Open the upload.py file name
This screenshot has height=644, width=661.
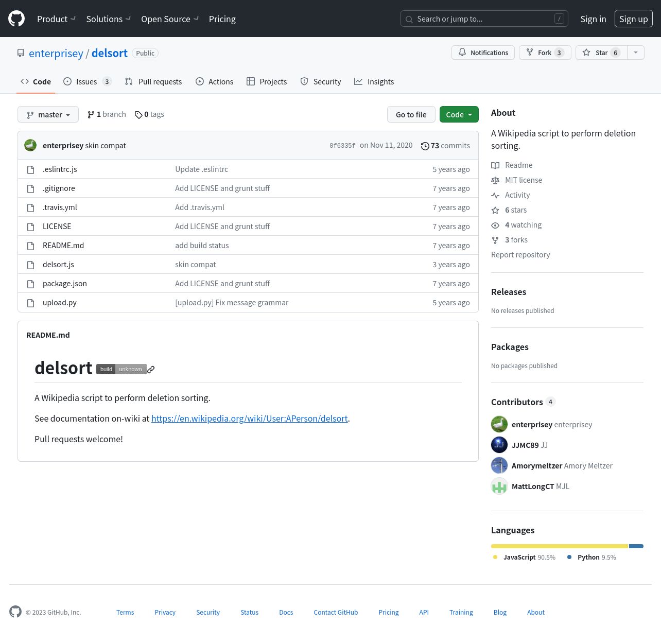60,303
